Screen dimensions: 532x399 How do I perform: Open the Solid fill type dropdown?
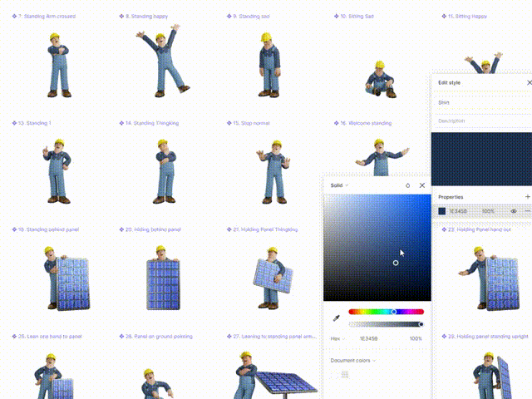tap(338, 185)
